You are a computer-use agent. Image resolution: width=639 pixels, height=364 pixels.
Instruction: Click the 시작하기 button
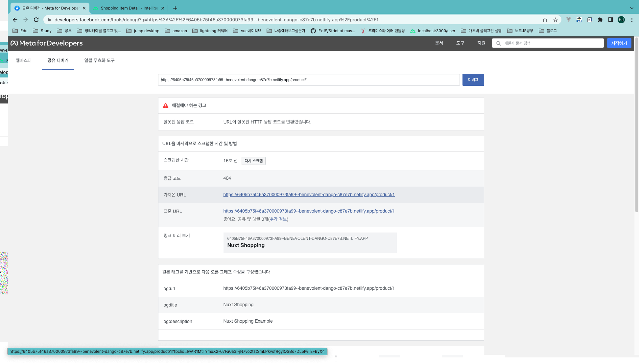click(x=619, y=43)
